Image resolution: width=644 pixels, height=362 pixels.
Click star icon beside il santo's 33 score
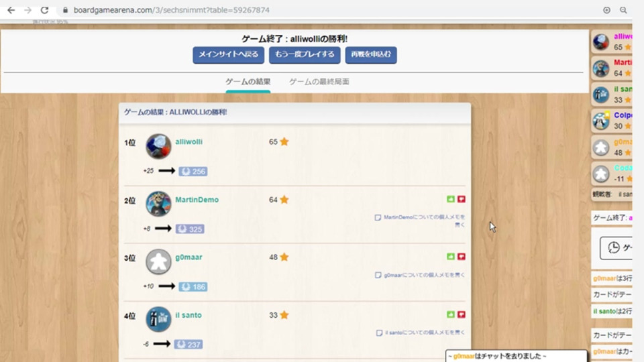coord(284,315)
